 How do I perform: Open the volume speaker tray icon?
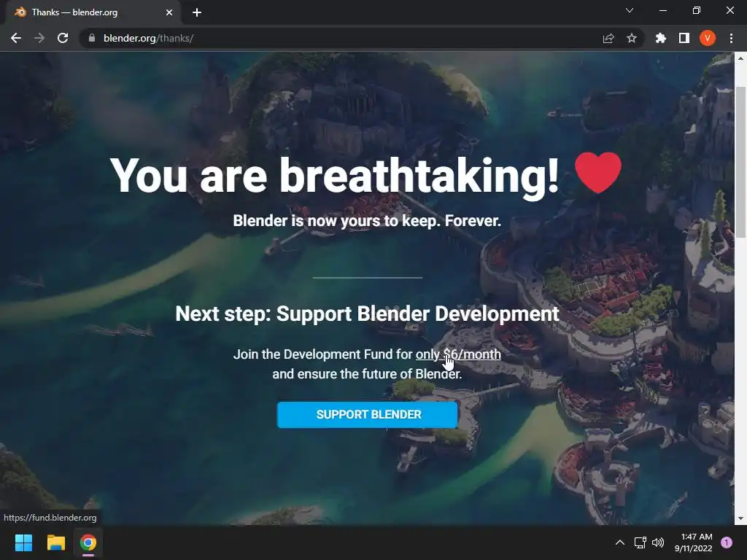(x=658, y=542)
